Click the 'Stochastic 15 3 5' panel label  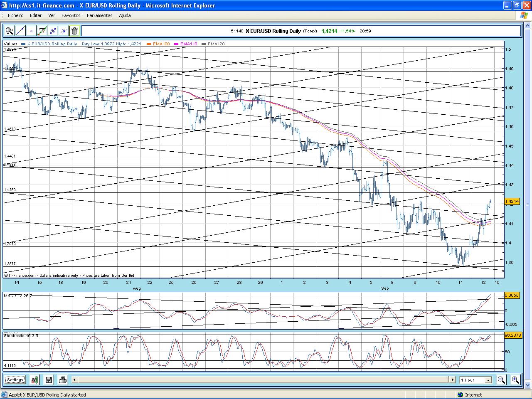point(21,335)
